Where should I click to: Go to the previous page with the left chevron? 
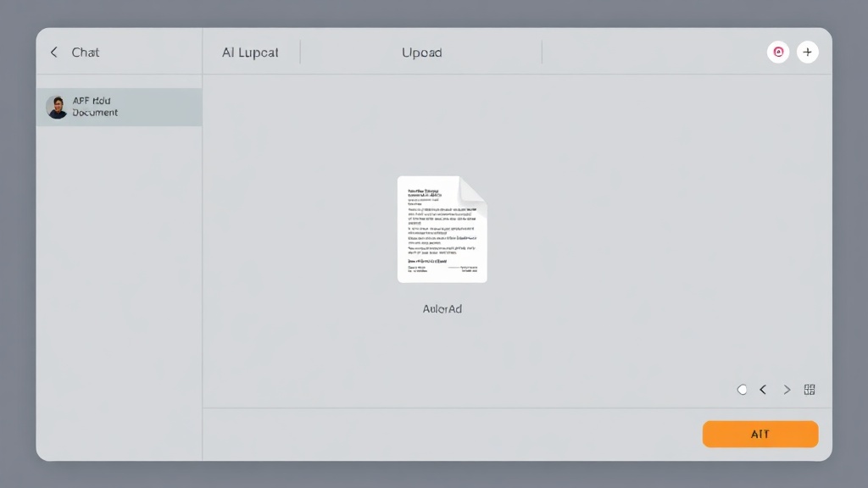point(763,390)
